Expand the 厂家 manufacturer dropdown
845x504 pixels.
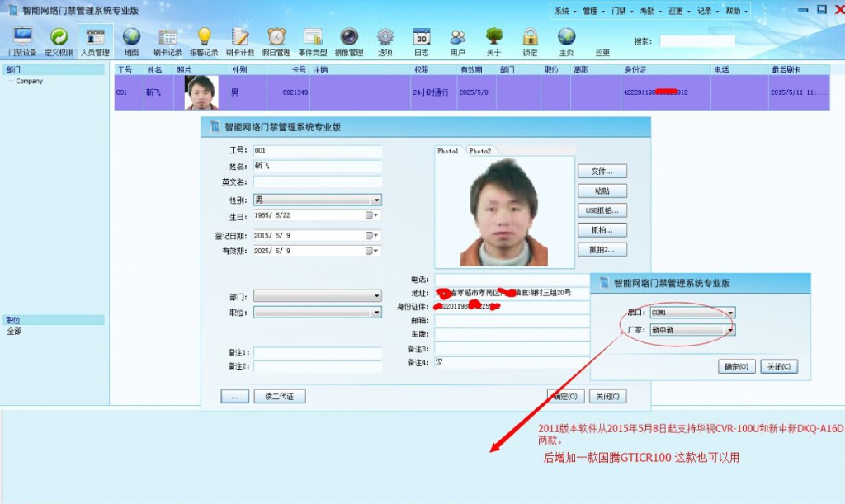pyautogui.click(x=730, y=330)
